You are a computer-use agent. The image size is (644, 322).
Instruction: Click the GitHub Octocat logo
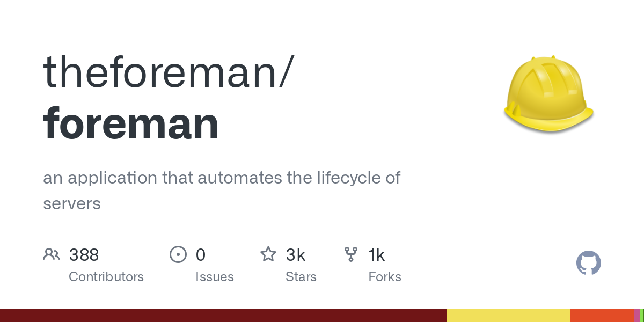click(x=588, y=264)
